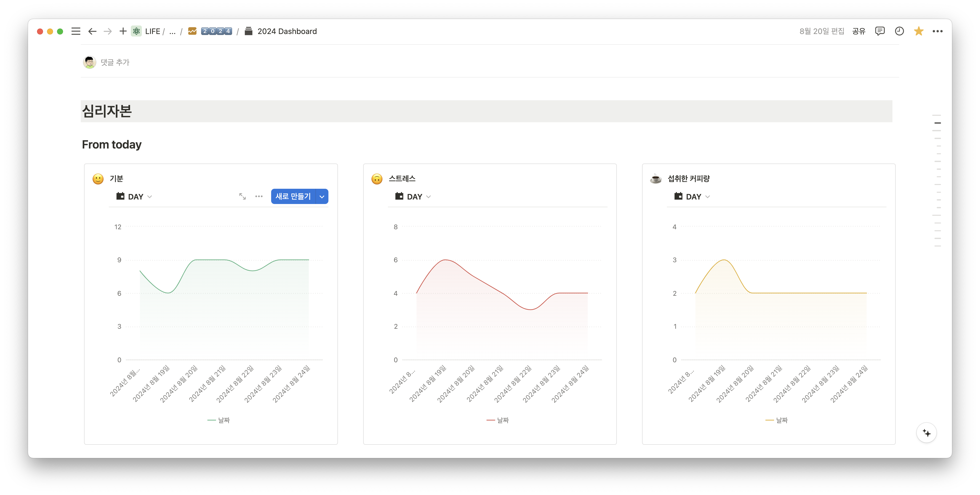This screenshot has height=495, width=980.
Task: Open Notion AI sparkle button
Action: (x=926, y=433)
